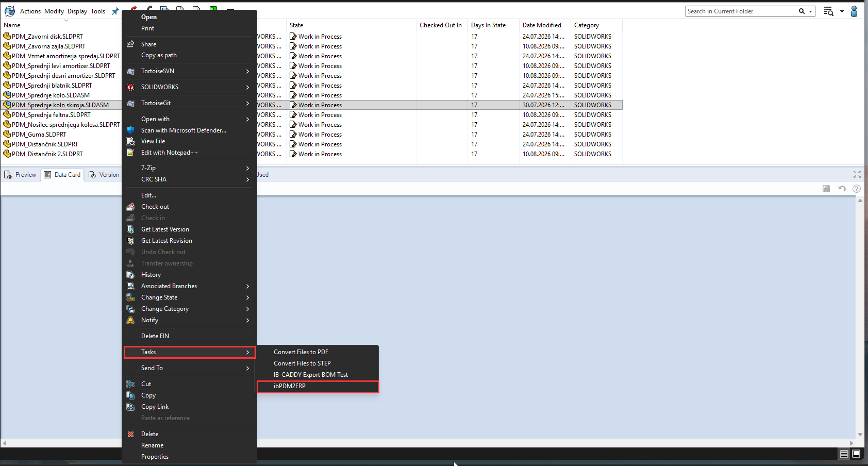Click the data card save icon
The width and height of the screenshot is (868, 466).
(826, 189)
